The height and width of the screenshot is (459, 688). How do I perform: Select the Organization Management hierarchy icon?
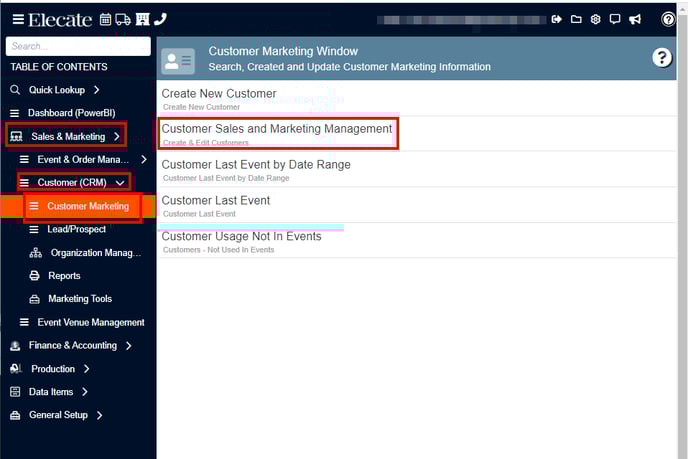click(36, 253)
